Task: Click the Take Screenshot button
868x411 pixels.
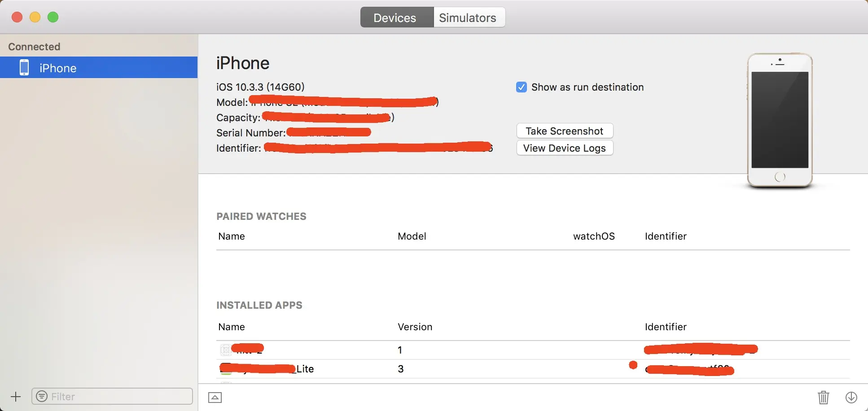Action: pos(565,131)
